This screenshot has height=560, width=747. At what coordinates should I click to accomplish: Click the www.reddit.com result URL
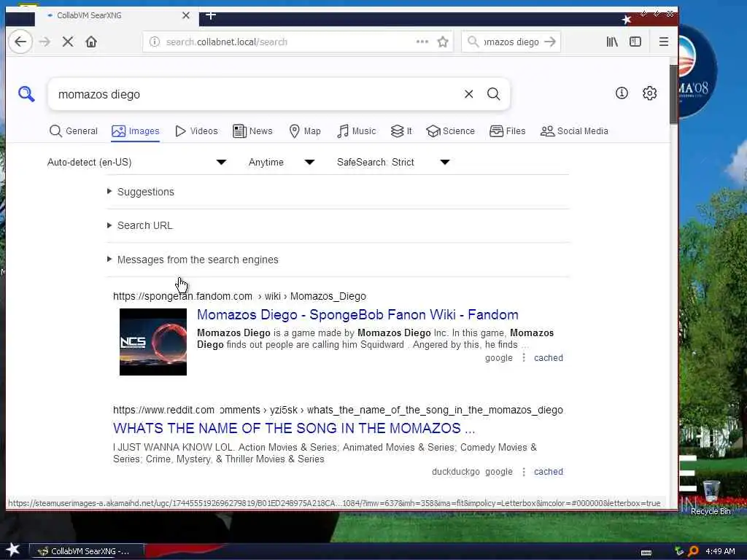[x=338, y=410]
